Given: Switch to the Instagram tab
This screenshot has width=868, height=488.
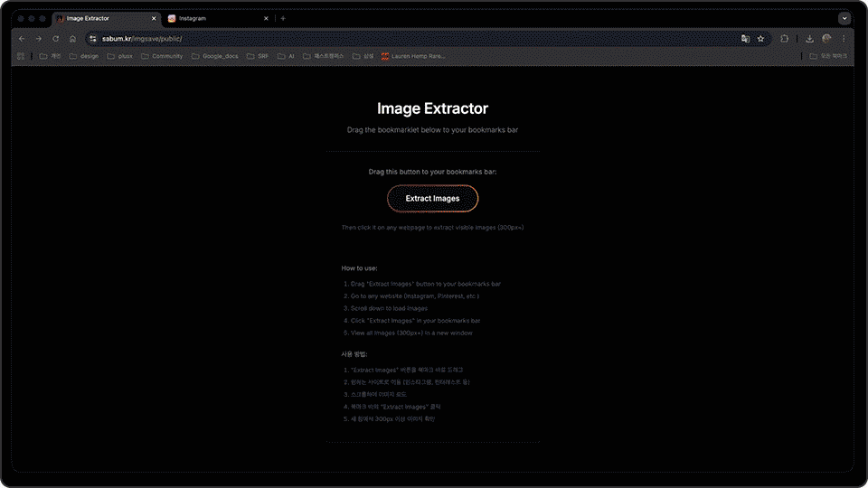Looking at the screenshot, I should point(219,18).
